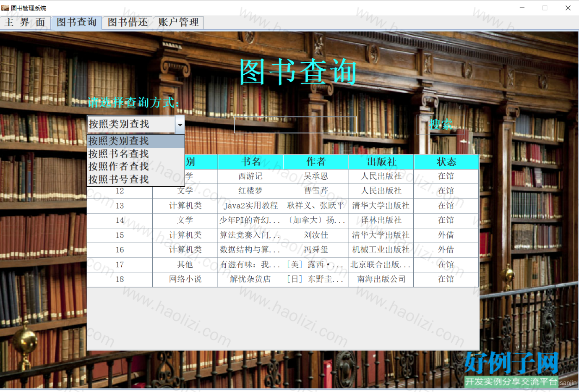This screenshot has width=579, height=392.
Task: Click publisher cell 南海出版公司
Action: 381,279
